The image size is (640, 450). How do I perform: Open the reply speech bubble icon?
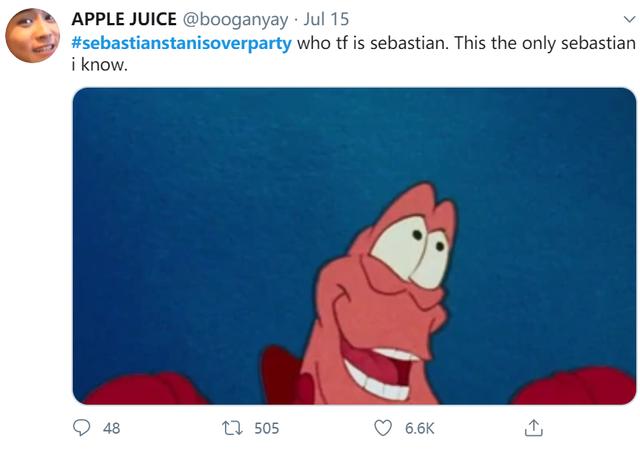tap(81, 428)
